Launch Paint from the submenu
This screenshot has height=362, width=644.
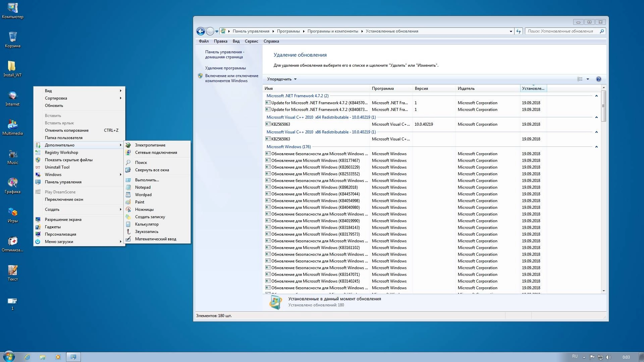(157, 202)
